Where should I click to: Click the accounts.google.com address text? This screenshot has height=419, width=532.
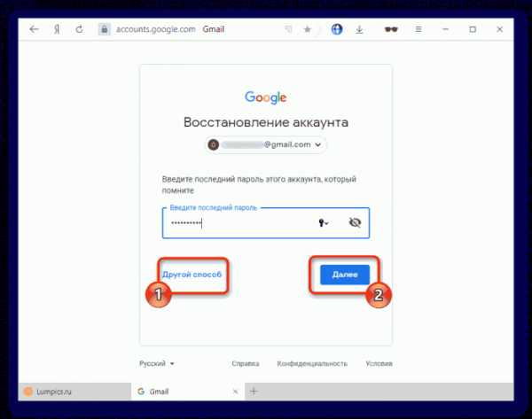[156, 29]
